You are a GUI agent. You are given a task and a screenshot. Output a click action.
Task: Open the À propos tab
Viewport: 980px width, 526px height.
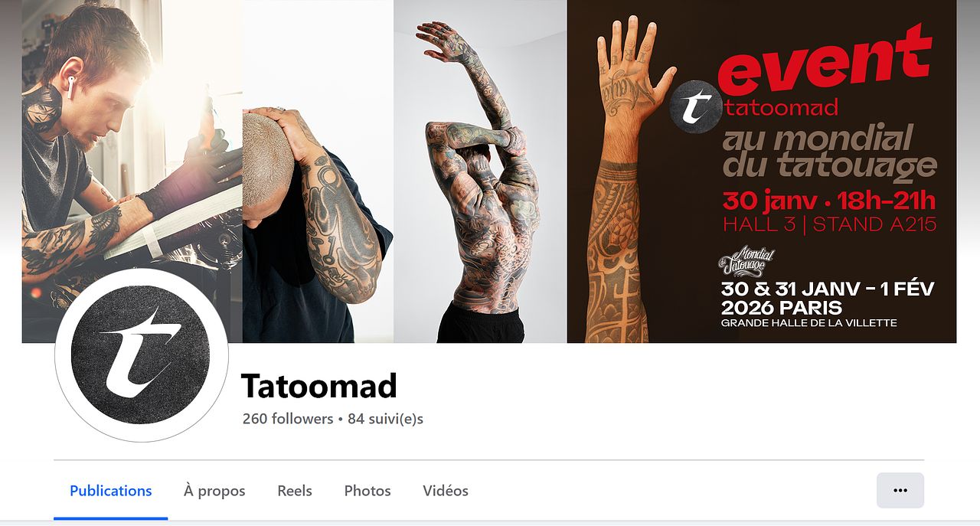214,491
